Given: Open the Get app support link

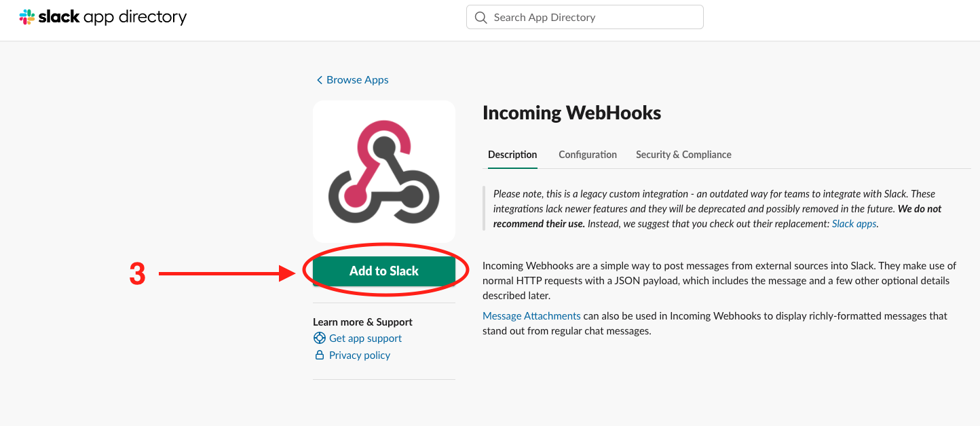Looking at the screenshot, I should 365,338.
